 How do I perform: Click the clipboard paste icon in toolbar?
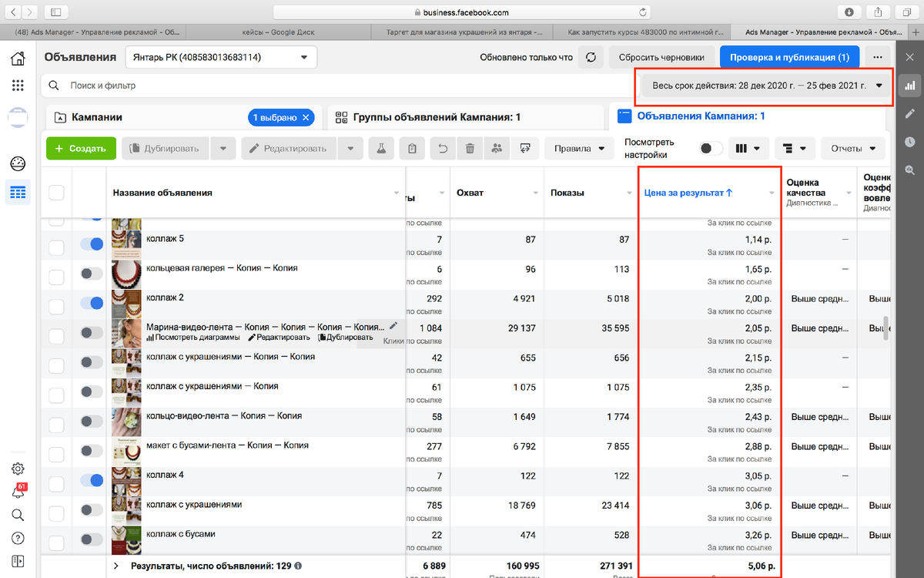coord(413,149)
